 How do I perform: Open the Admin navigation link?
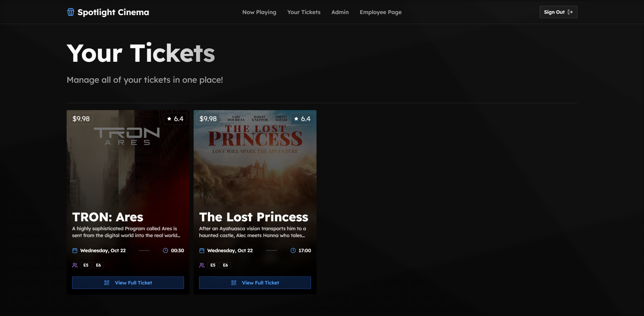[x=340, y=12]
